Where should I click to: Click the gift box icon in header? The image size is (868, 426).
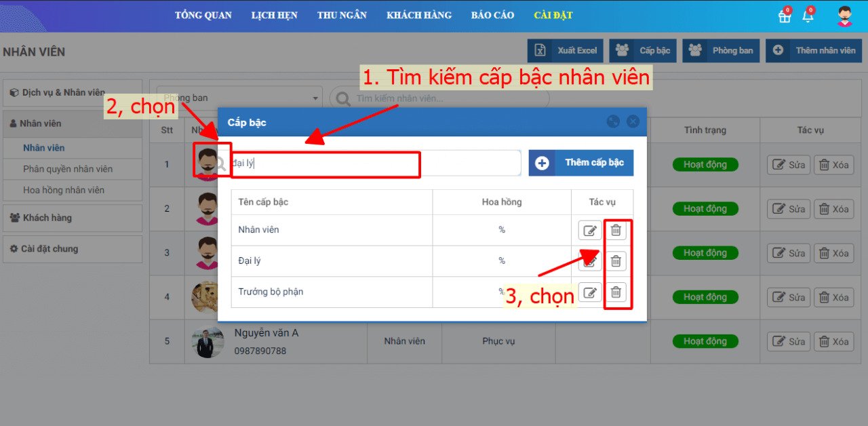point(785,17)
